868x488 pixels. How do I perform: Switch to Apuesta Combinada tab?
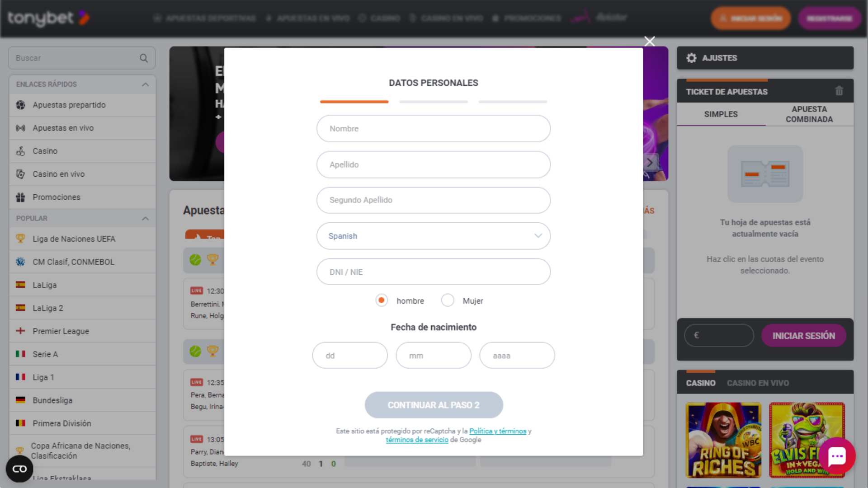tap(809, 114)
